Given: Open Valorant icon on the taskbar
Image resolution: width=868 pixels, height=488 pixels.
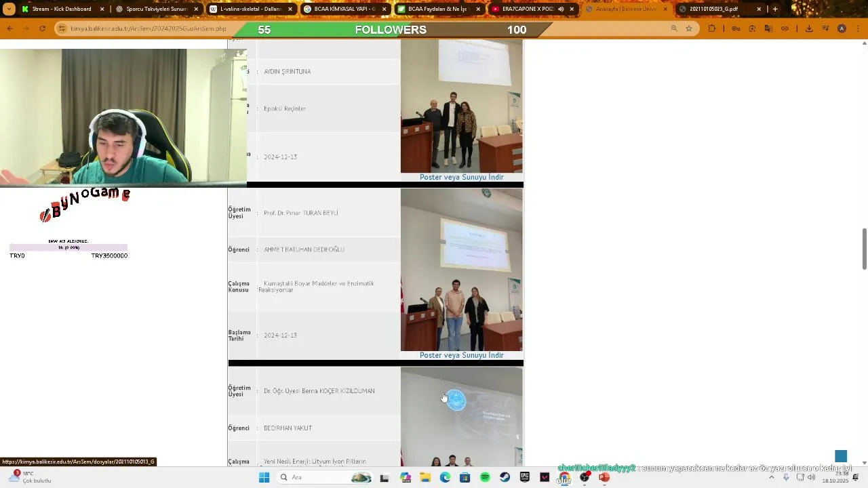Looking at the screenshot, I should [x=545, y=477].
